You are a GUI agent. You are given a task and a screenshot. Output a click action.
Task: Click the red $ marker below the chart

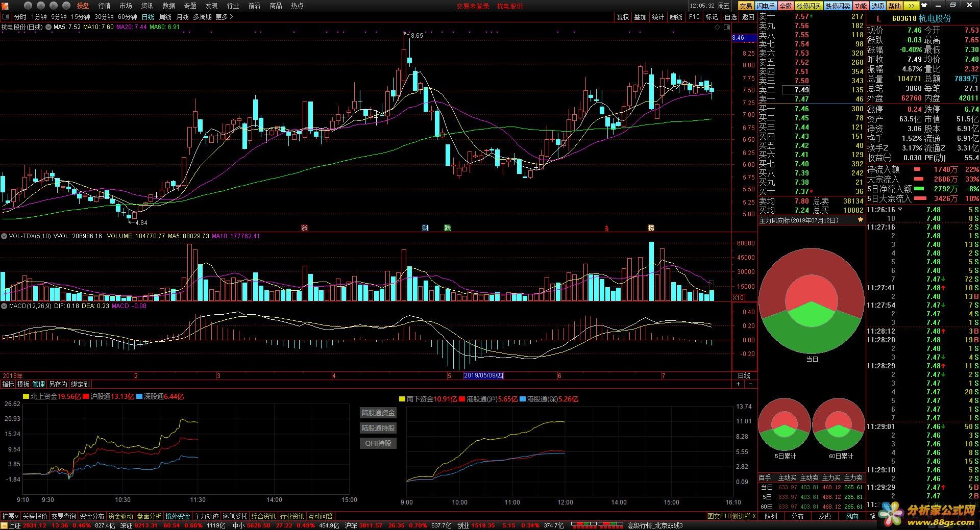coord(606,228)
